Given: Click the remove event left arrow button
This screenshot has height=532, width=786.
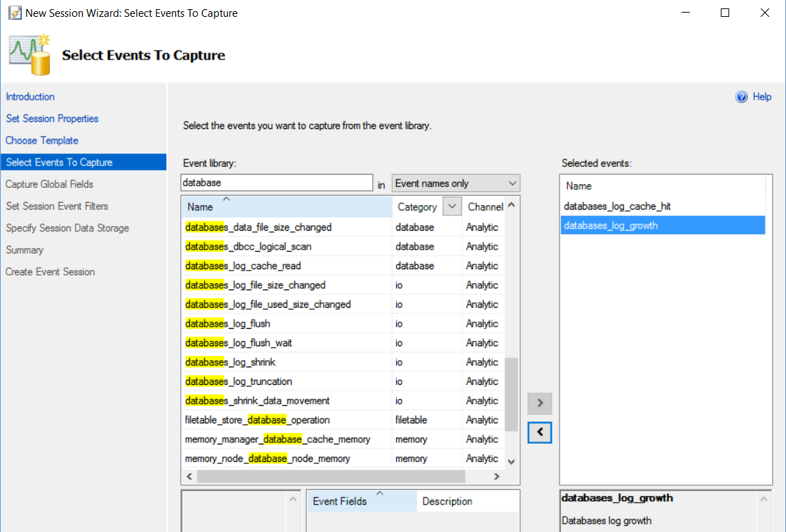Looking at the screenshot, I should click(x=539, y=432).
